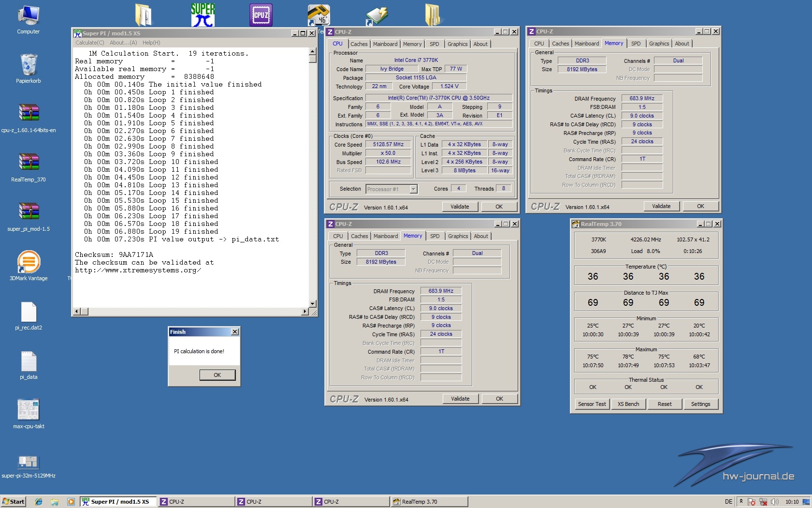The height and width of the screenshot is (508, 812).
Task: Open the notebook with lightning shortcut icon
Action: [x=377, y=15]
